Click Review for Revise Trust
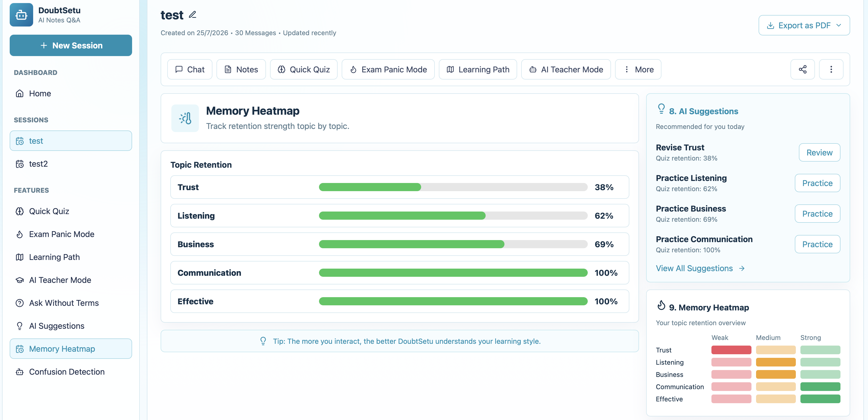The height and width of the screenshot is (420, 868). [819, 153]
